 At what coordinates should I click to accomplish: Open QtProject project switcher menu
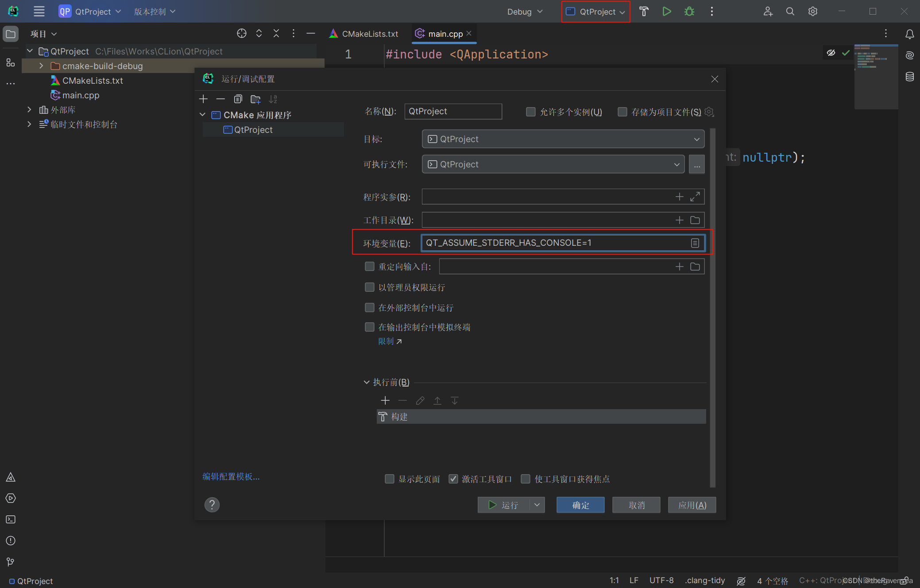click(x=90, y=12)
